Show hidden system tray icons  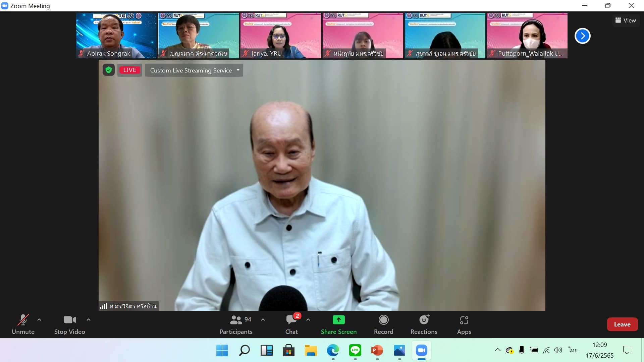point(498,350)
